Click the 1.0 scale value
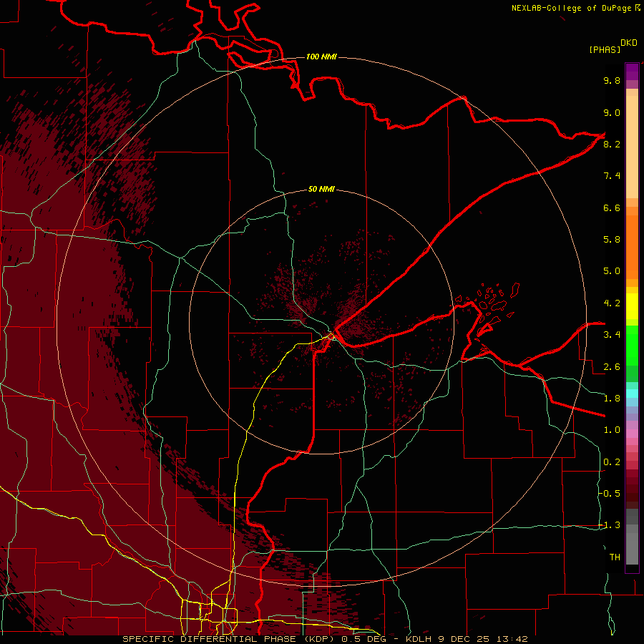This screenshot has width=644, height=644. pos(612,430)
